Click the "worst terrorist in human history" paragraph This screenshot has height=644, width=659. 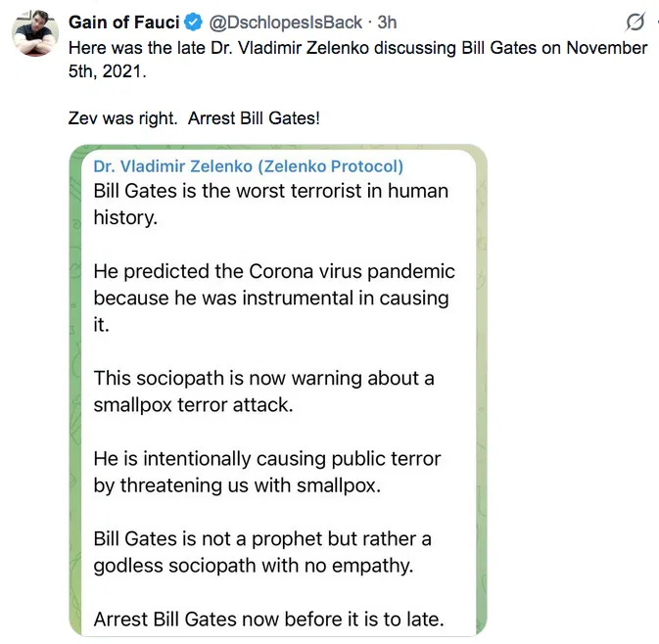270,204
